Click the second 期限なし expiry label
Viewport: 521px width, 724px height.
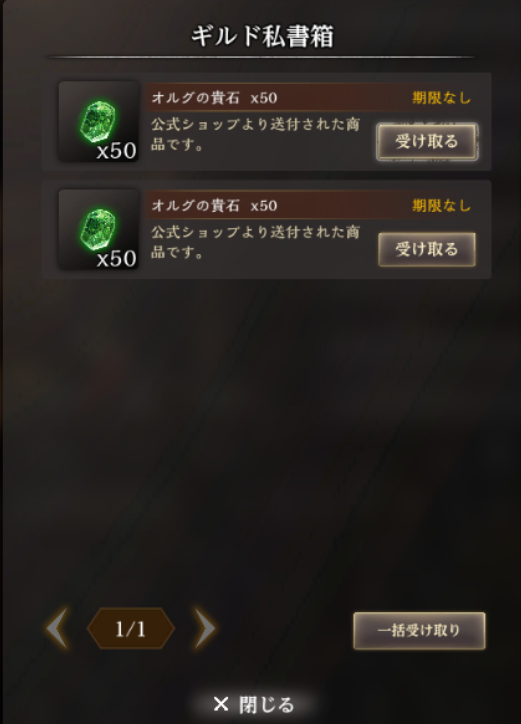click(x=442, y=205)
